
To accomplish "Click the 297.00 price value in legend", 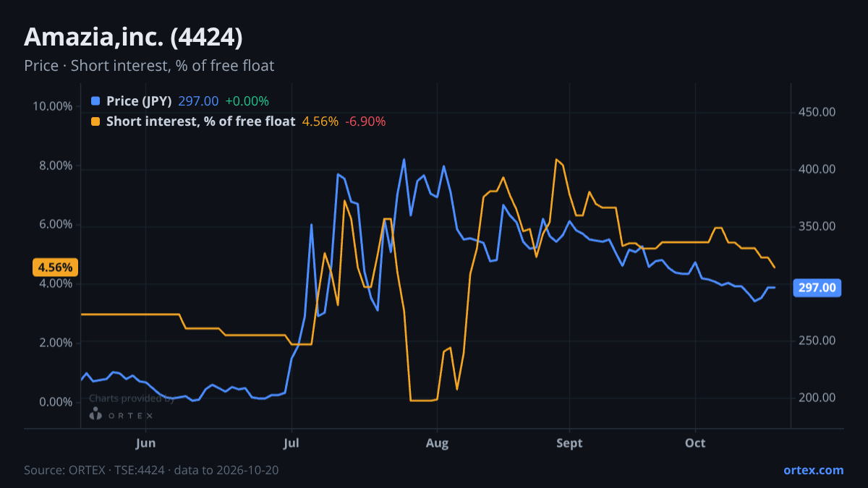I will (198, 101).
